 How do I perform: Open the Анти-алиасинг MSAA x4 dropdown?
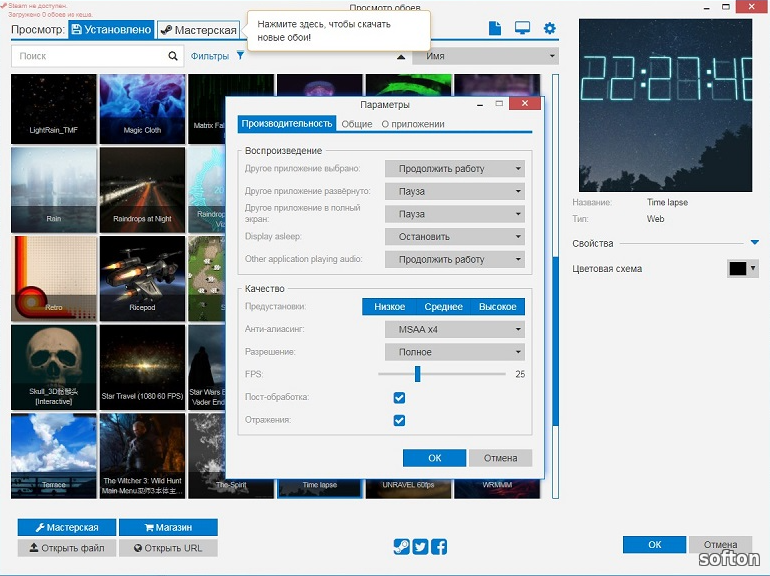coord(455,329)
